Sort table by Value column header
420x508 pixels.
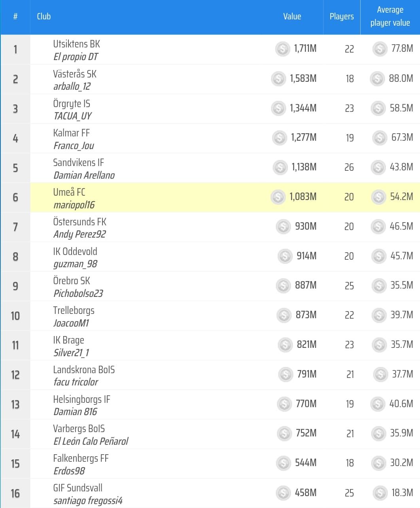(292, 17)
